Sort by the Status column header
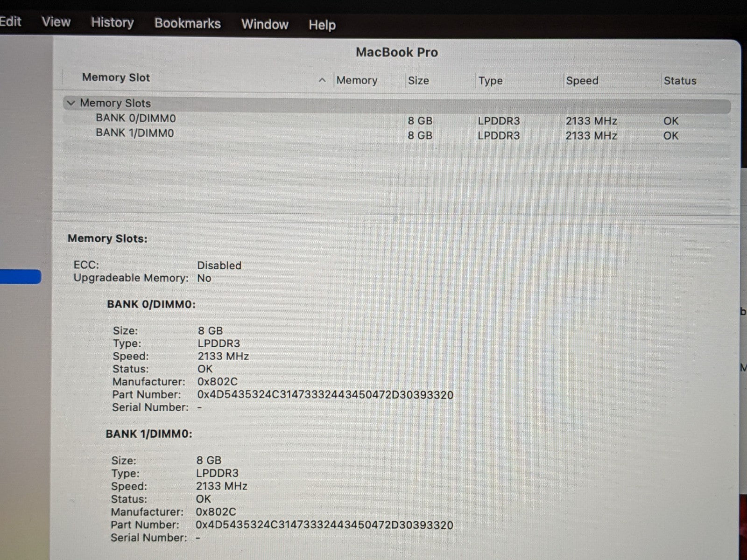Screen dimensions: 747x560 click(x=680, y=81)
